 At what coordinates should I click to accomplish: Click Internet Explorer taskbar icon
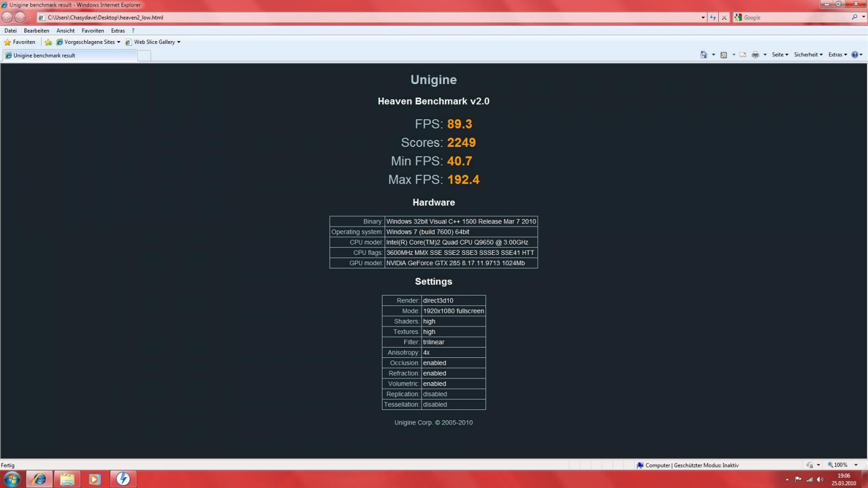point(40,479)
